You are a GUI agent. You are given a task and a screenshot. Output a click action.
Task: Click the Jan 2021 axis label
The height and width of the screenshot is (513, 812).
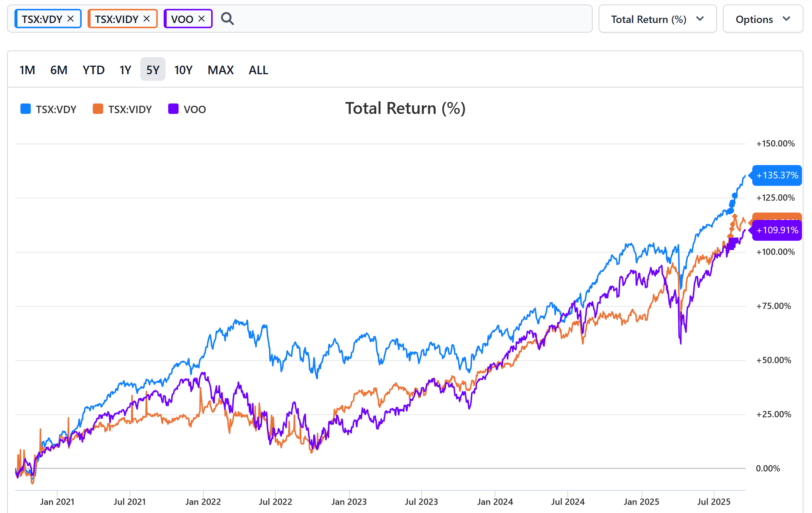tap(57, 502)
